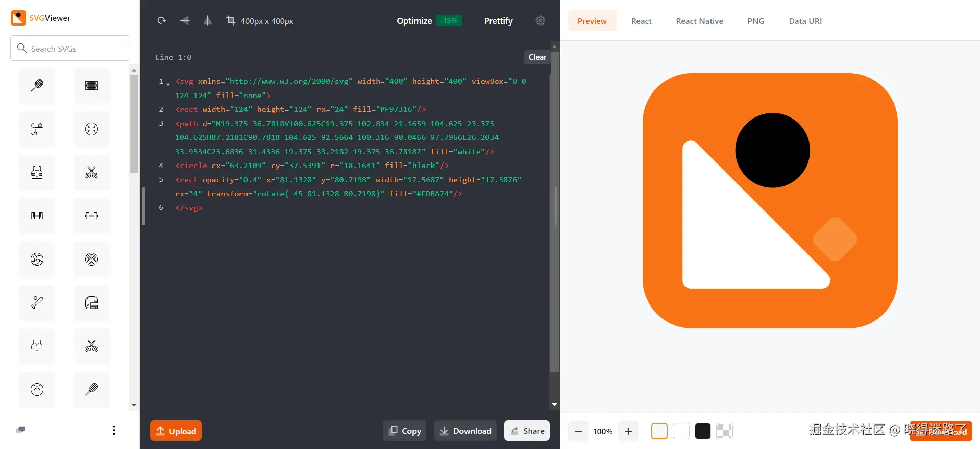Choose the American football helmet icon
Image resolution: width=980 pixels, height=449 pixels.
92,302
